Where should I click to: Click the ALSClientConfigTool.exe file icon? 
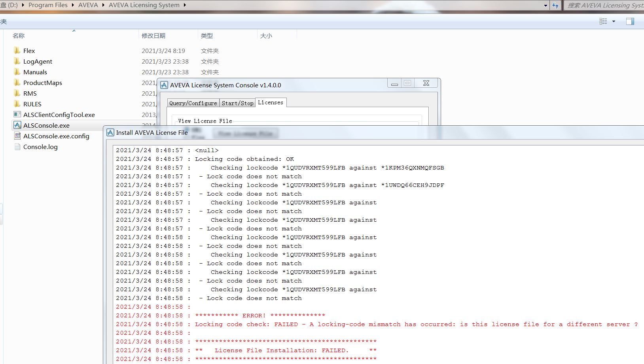17,115
